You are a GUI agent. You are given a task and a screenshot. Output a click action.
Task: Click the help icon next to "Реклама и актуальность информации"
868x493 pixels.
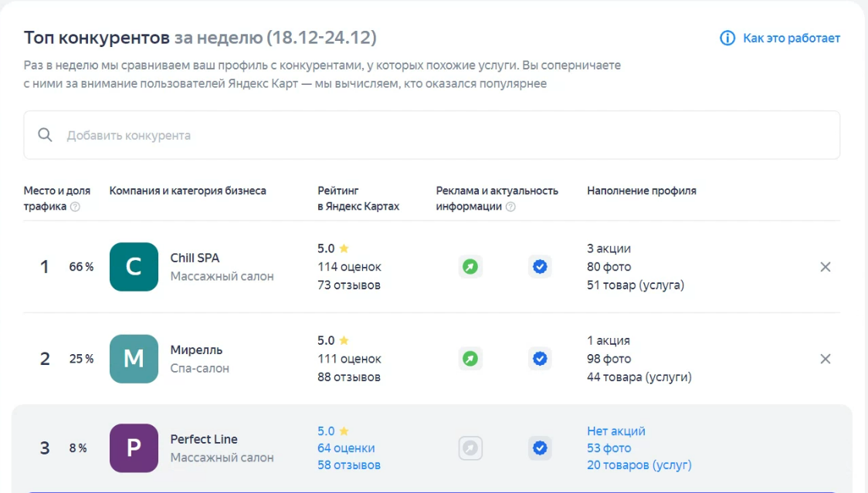tap(510, 207)
